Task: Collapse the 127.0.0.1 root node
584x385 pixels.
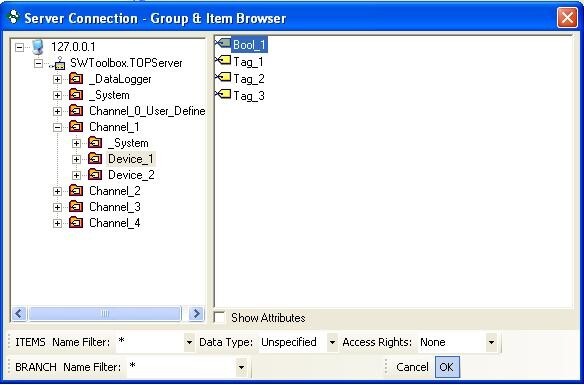Action: point(19,47)
